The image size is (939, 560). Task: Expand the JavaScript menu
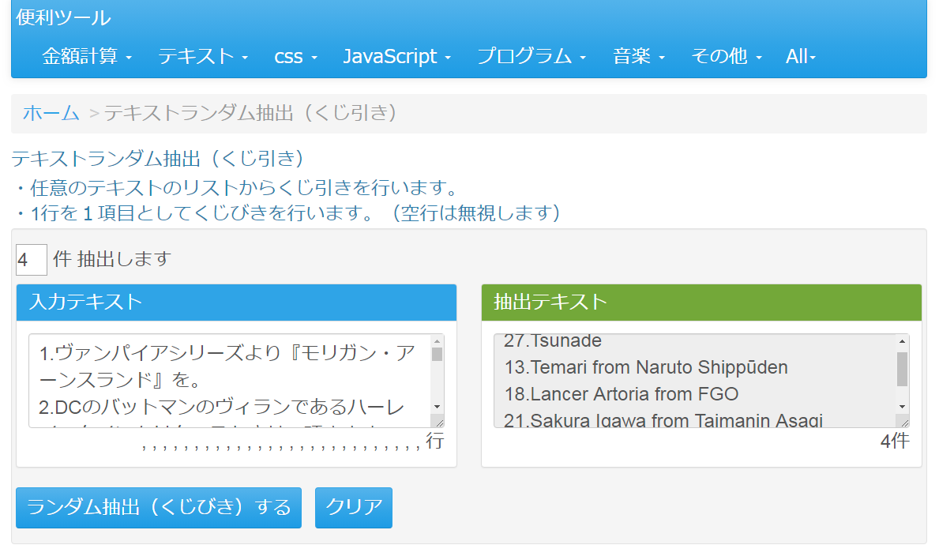[396, 56]
